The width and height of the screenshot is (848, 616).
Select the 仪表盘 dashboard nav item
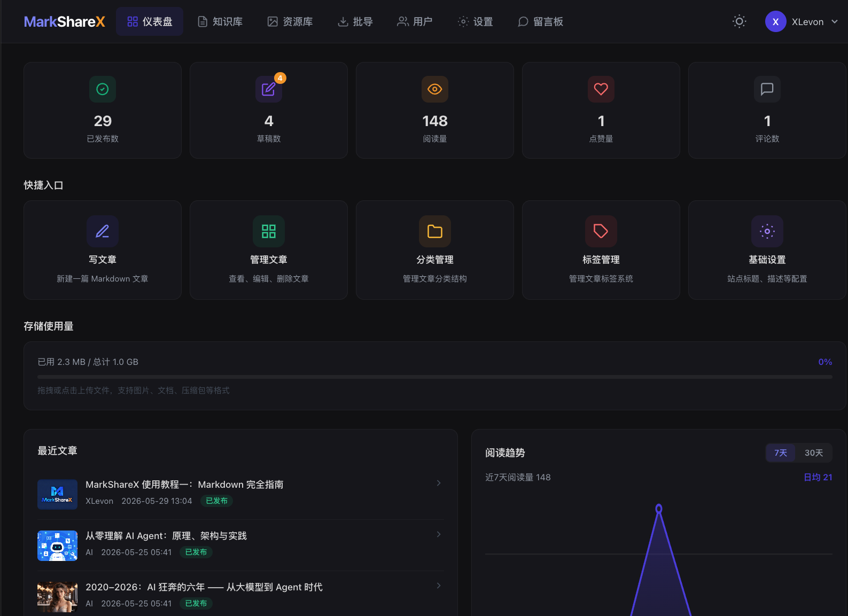[150, 21]
